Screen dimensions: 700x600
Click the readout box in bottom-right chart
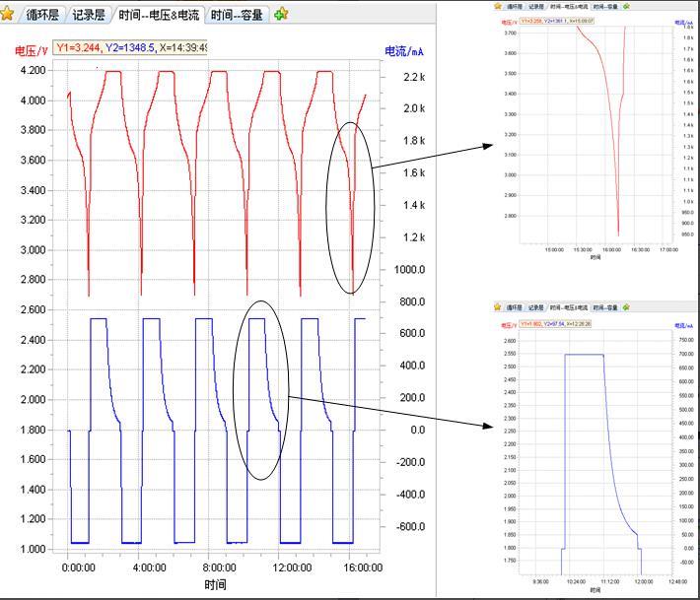[x=554, y=322]
